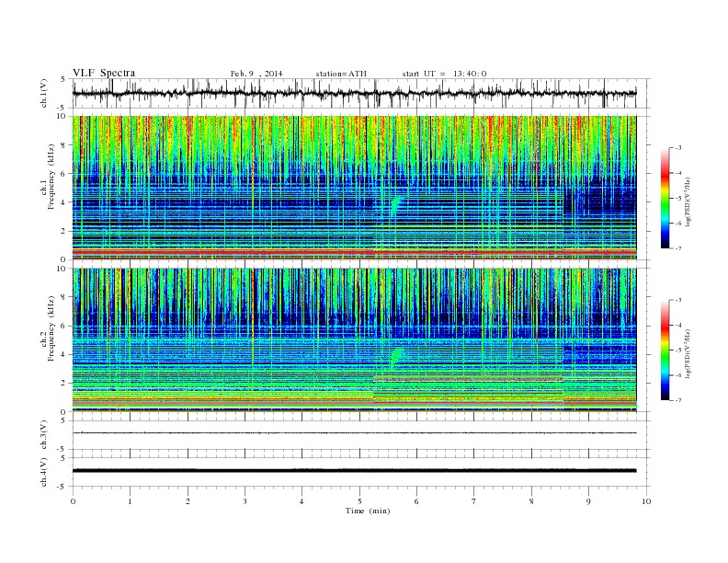The height and width of the screenshot is (563, 728).
Task: Click the '6' kHz tick of ch.1 spectrogram
Action: coord(63,173)
